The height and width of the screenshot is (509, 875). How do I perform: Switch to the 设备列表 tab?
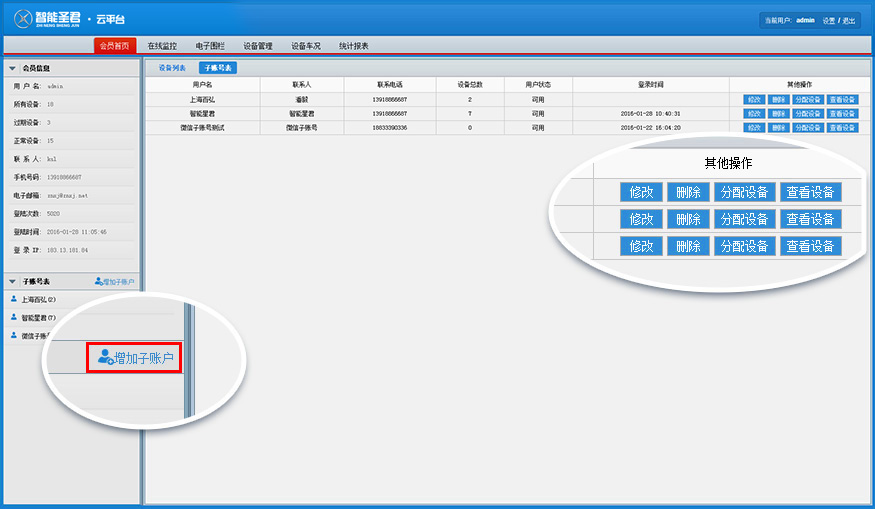coord(172,68)
